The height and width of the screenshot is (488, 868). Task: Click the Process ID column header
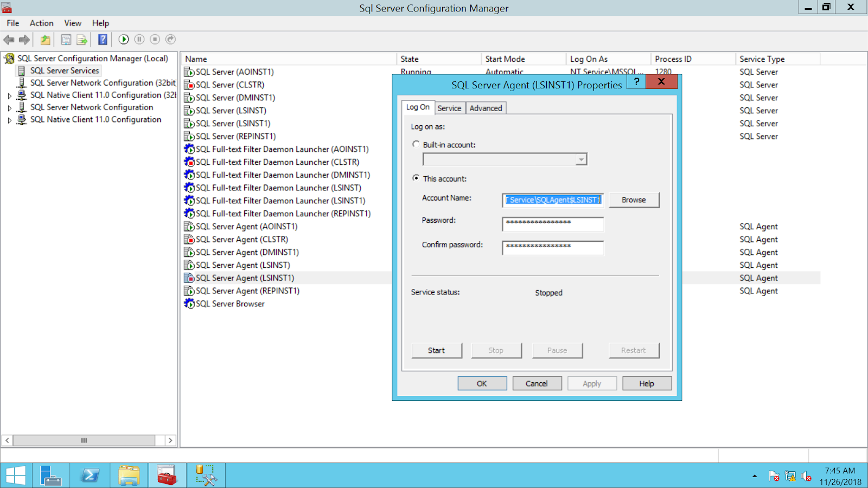click(x=693, y=59)
